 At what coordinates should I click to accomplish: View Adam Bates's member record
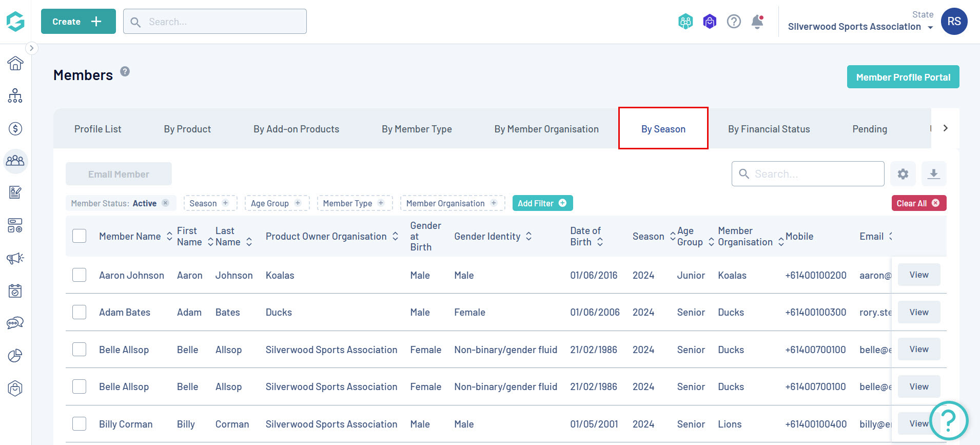(x=919, y=312)
